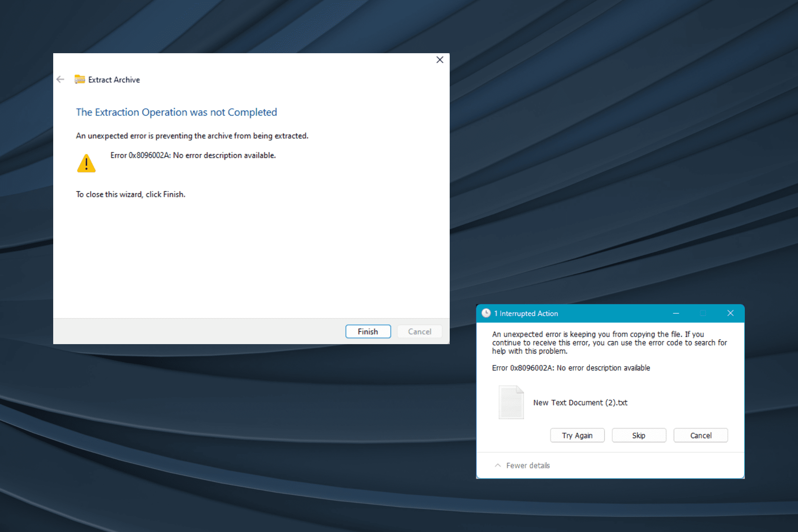Click the greyed maximize button on Interrupted Action
The height and width of the screenshot is (532, 798).
click(703, 313)
